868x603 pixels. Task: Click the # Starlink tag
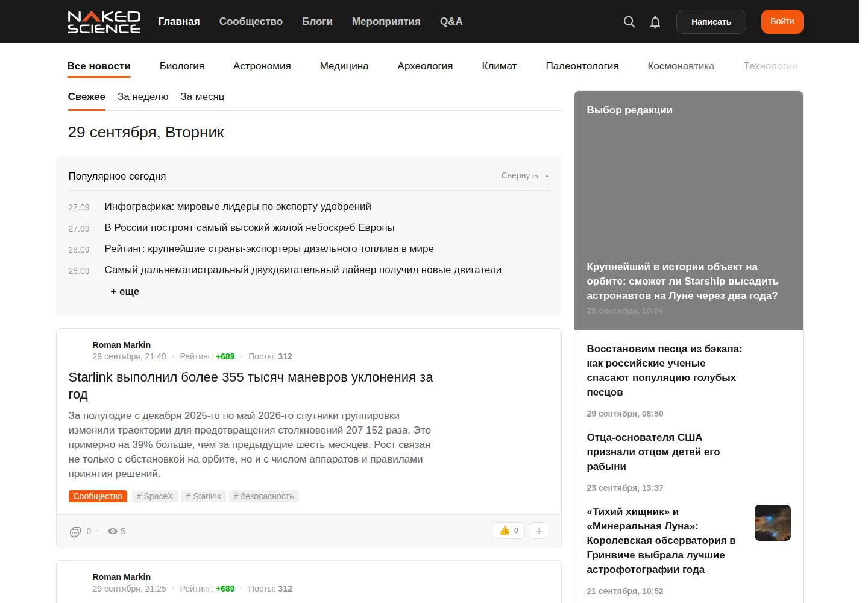pos(204,496)
